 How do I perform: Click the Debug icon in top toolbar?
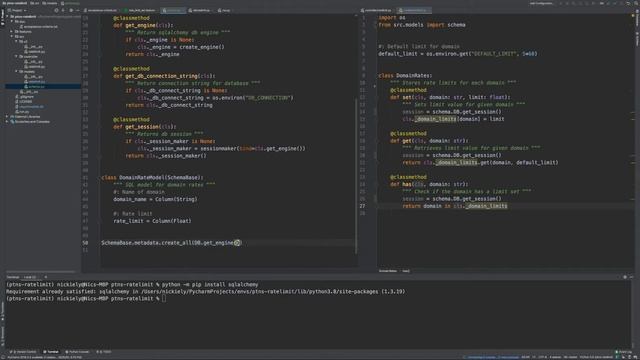coord(567,3)
